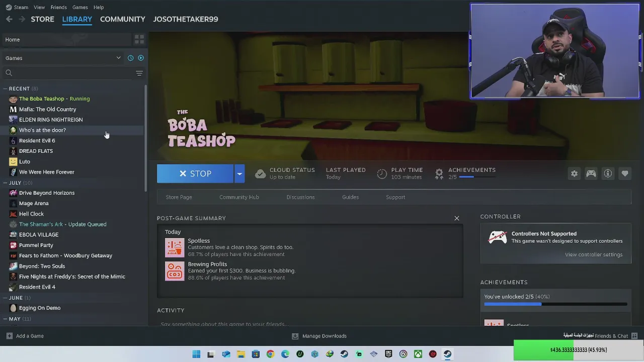The image size is (644, 362).
Task: Close the Post-Game Summary panel
Action: pyautogui.click(x=457, y=218)
